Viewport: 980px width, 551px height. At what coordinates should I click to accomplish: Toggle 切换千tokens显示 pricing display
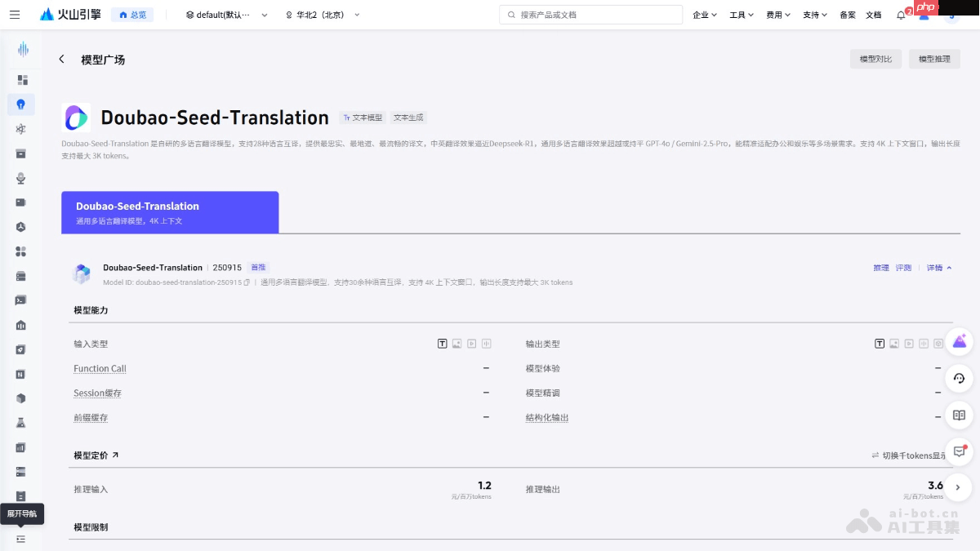click(908, 455)
